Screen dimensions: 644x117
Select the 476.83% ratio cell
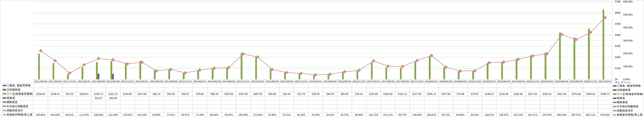pos(605,115)
